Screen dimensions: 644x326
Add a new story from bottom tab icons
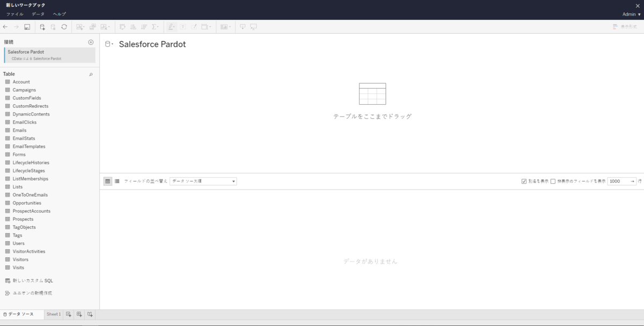90,314
